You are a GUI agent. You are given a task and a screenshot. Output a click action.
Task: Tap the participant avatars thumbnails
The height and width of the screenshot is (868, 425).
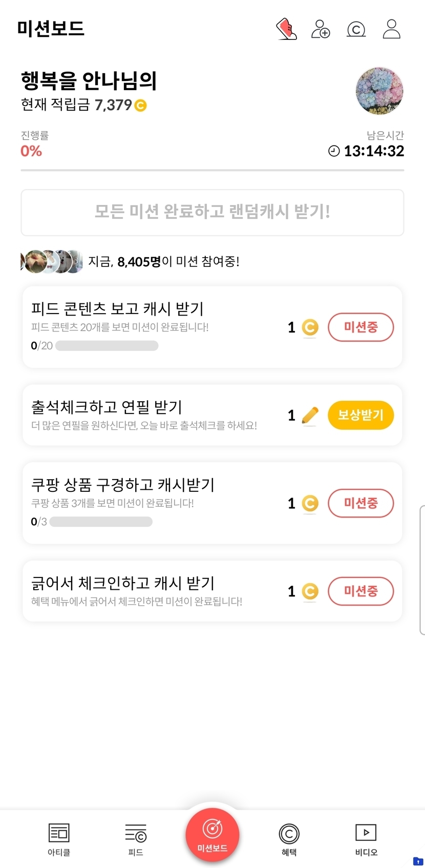click(51, 261)
